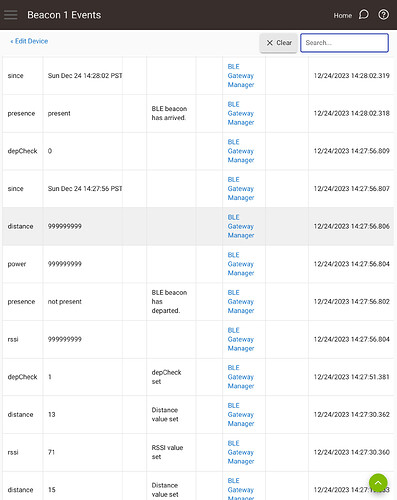Open the help question mark icon

point(383,15)
